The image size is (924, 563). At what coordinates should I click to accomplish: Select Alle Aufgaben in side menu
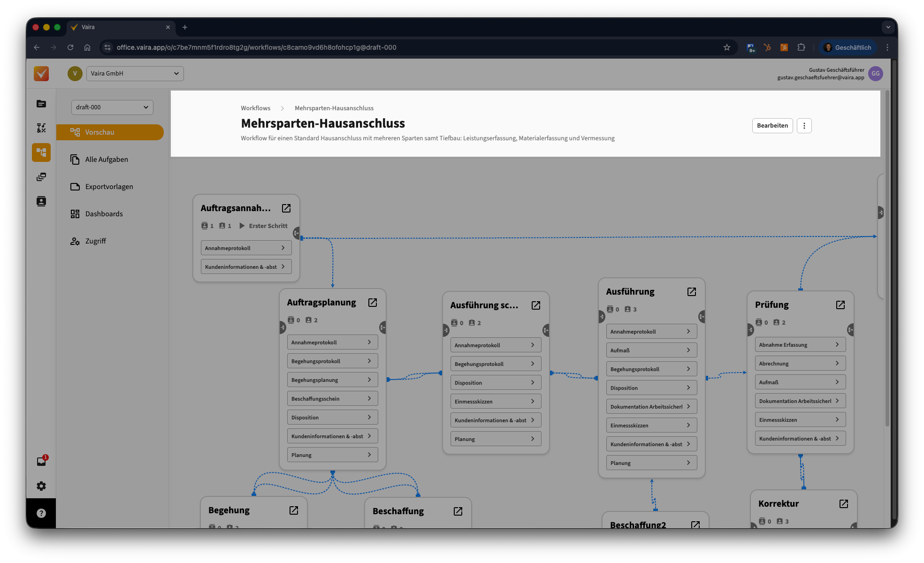[107, 160]
